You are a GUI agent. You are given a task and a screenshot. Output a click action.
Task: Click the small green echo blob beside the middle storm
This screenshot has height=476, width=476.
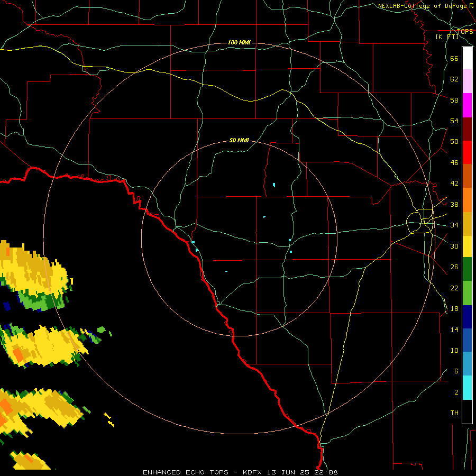tap(102, 329)
